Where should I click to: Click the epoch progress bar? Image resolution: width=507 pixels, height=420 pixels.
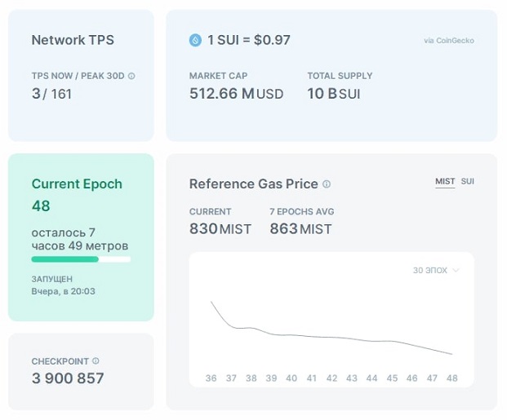tap(81, 259)
